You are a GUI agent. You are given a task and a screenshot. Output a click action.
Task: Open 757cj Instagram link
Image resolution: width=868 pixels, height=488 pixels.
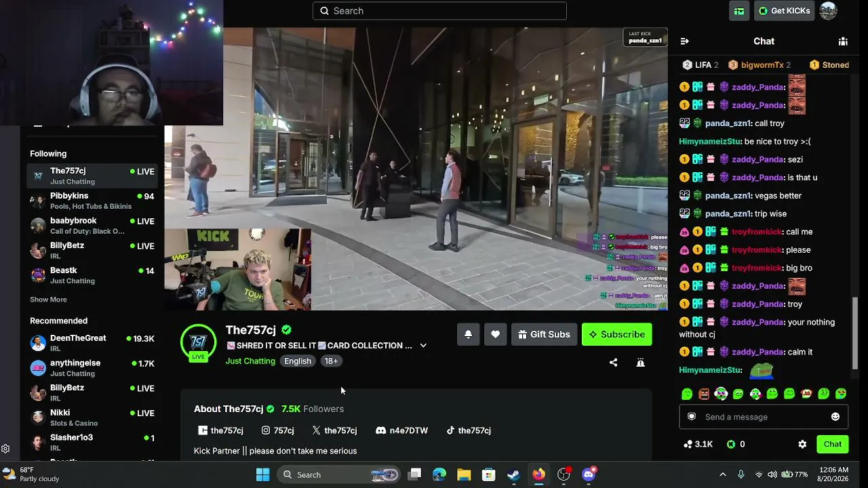[x=278, y=430]
